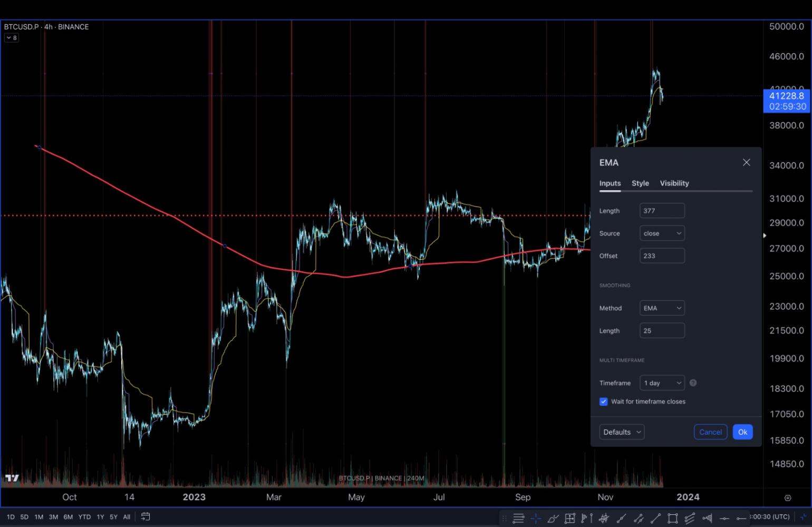
Task: Click the Length field showing 377
Action: tap(662, 211)
